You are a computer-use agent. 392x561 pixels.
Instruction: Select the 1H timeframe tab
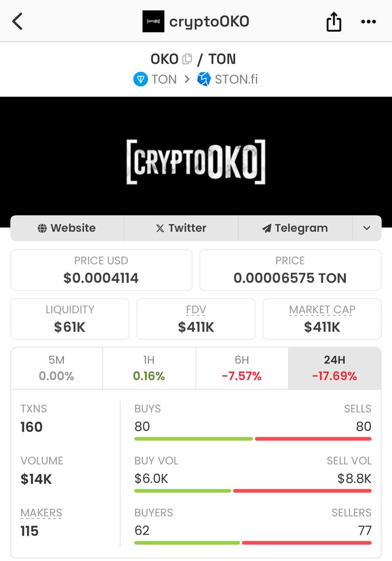(149, 368)
